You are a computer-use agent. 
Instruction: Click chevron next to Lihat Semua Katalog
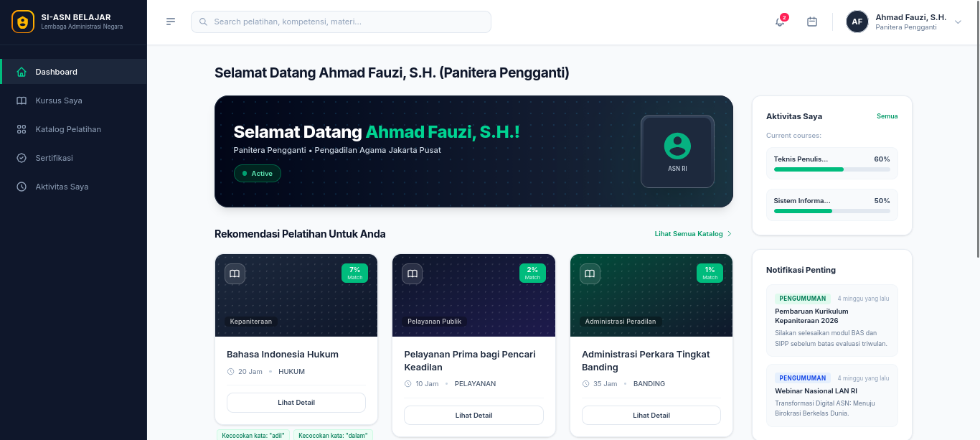[730, 234]
